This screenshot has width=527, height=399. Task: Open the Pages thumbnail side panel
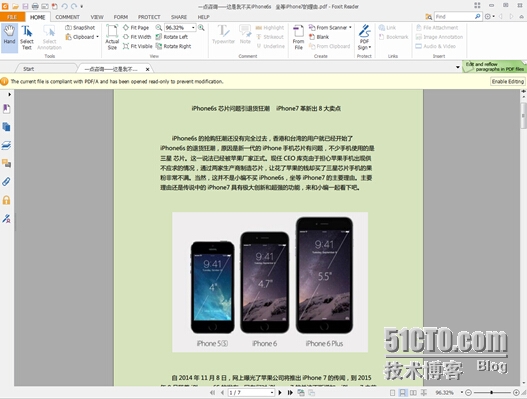(6, 127)
